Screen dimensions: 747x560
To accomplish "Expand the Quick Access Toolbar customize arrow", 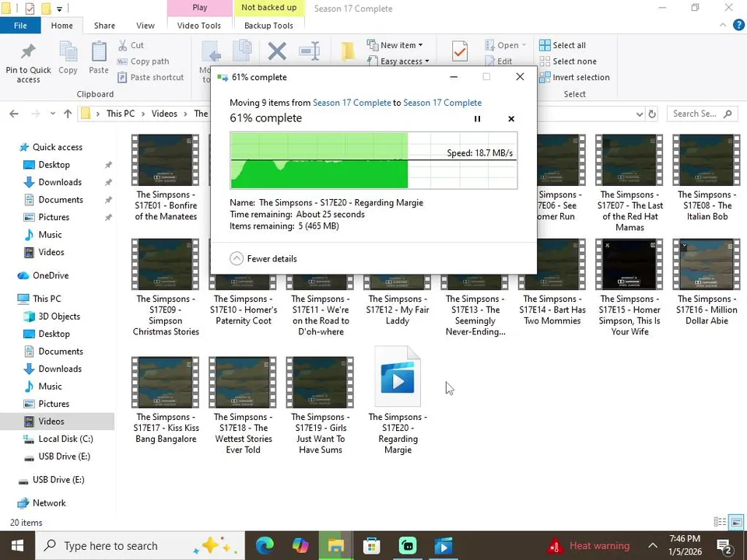I will (x=59, y=9).
